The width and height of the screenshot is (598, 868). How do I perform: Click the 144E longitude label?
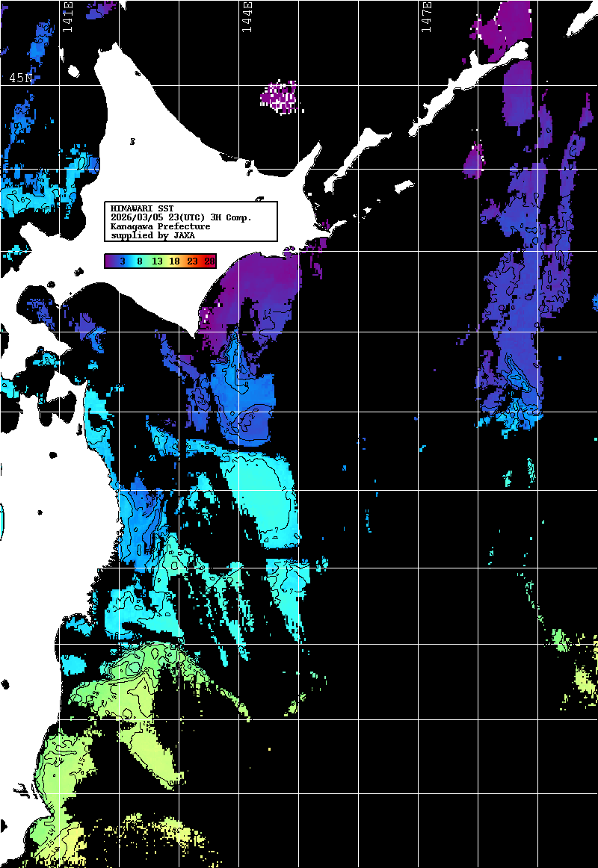click(x=246, y=16)
